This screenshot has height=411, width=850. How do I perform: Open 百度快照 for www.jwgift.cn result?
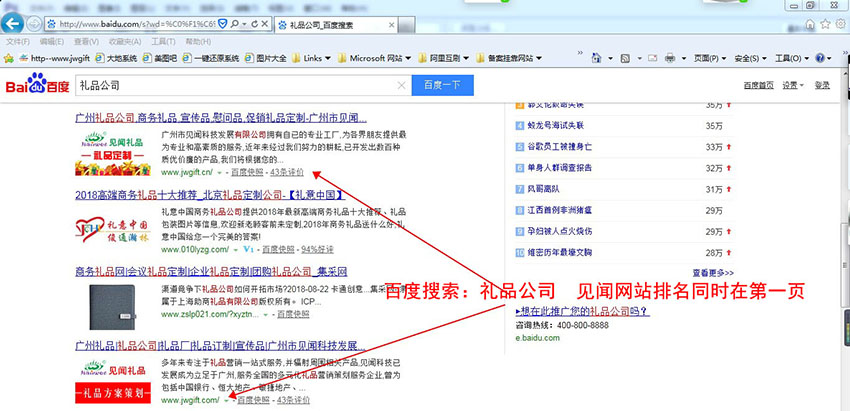tap(247, 172)
